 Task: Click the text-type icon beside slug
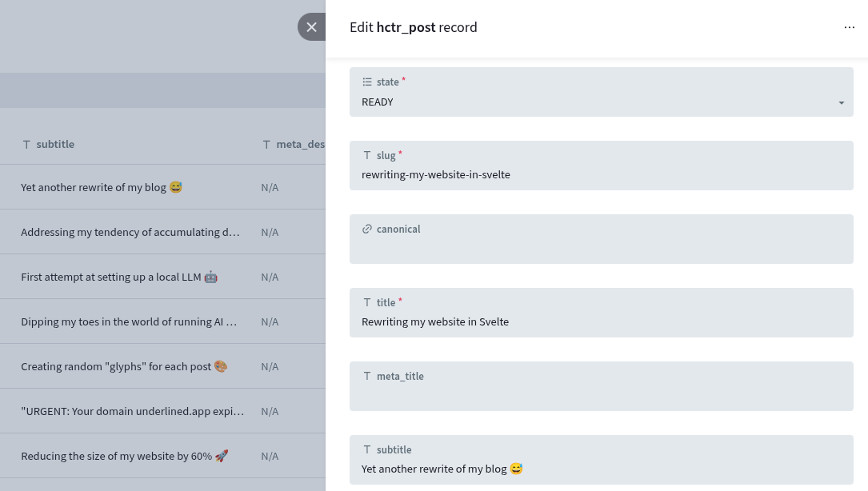367,155
